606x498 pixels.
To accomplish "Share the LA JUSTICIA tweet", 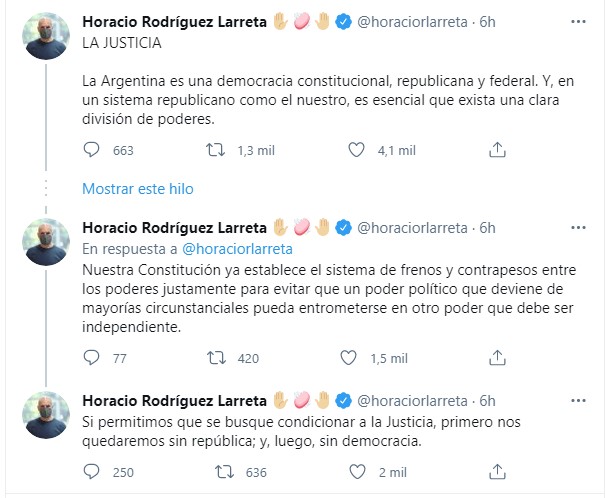I will (497, 150).
